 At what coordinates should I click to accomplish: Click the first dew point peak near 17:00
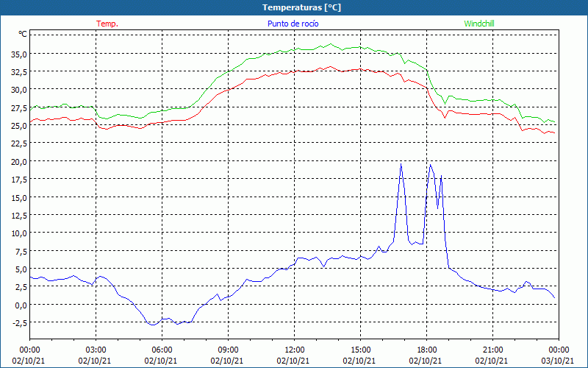(401, 164)
